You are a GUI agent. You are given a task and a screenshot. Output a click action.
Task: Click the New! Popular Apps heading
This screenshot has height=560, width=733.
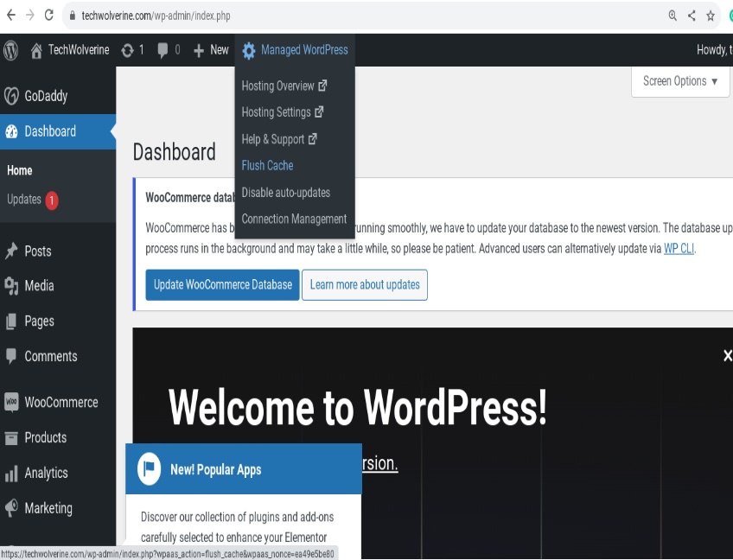tap(215, 469)
